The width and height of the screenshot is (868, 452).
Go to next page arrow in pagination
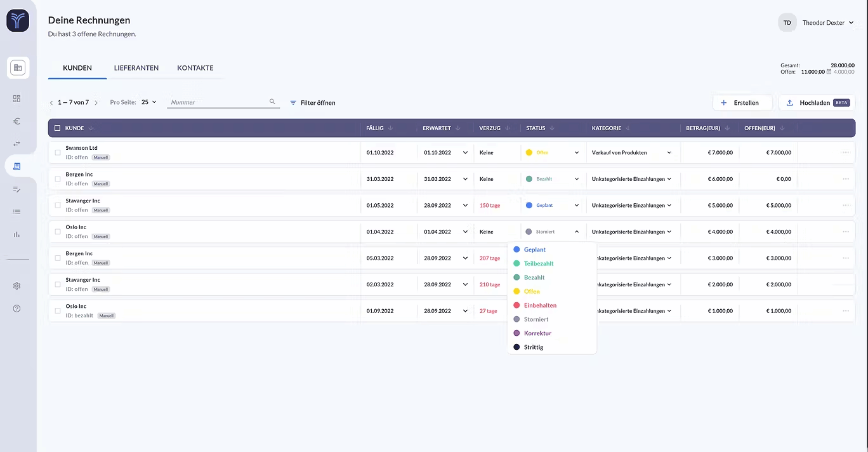96,103
